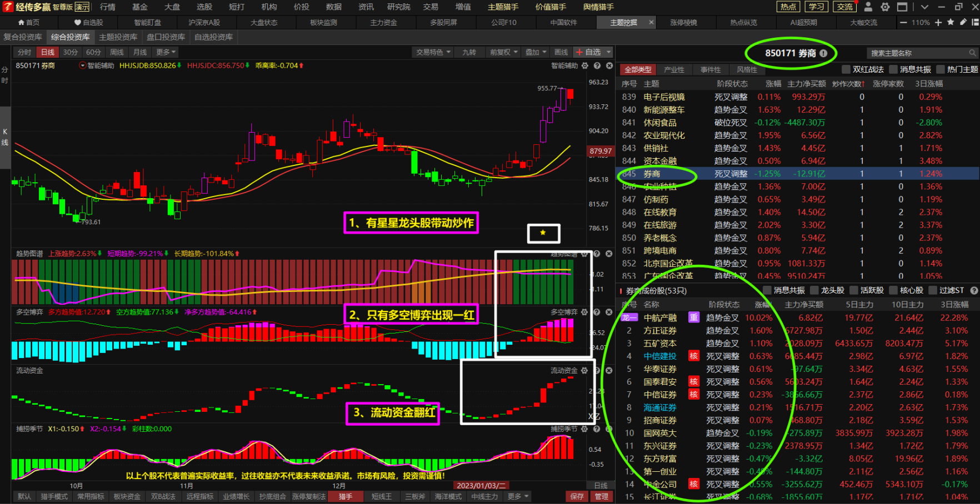
Task: Click the 龙一 badge beside 中航产融
Action: (x=628, y=317)
